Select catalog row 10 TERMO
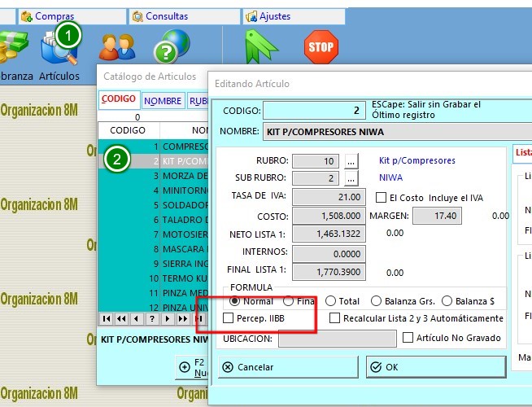The image size is (532, 407). (x=154, y=278)
